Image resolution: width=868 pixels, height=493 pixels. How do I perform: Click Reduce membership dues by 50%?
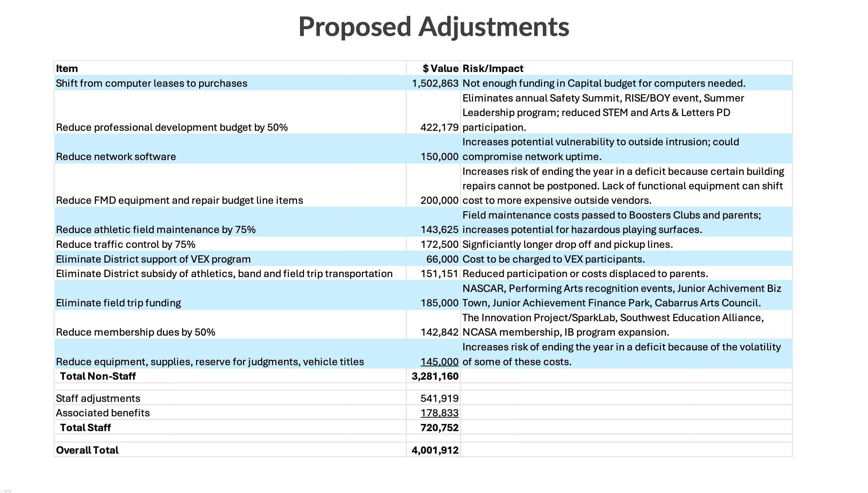135,332
